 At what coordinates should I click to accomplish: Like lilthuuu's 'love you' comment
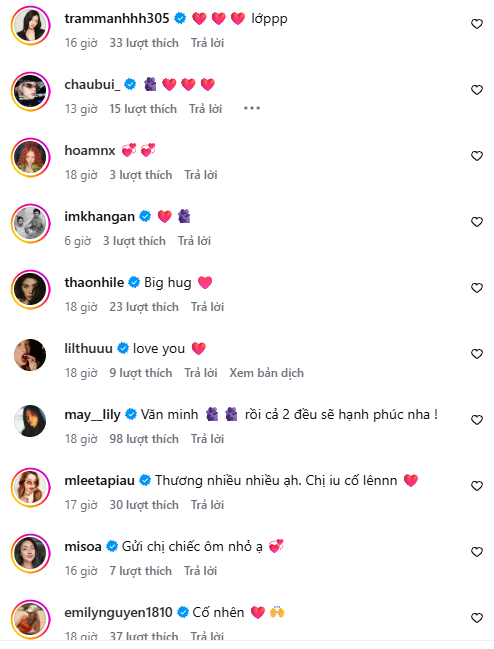pyautogui.click(x=477, y=354)
